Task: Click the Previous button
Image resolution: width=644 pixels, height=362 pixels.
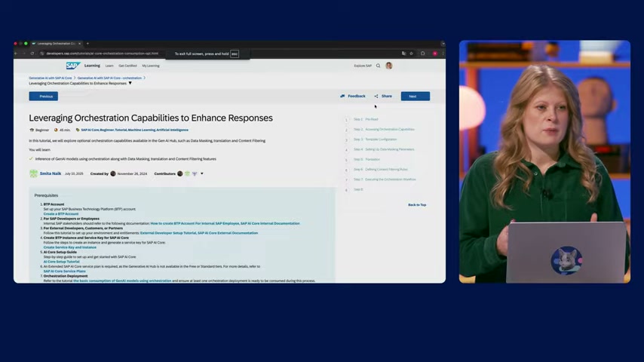Action: [44, 96]
